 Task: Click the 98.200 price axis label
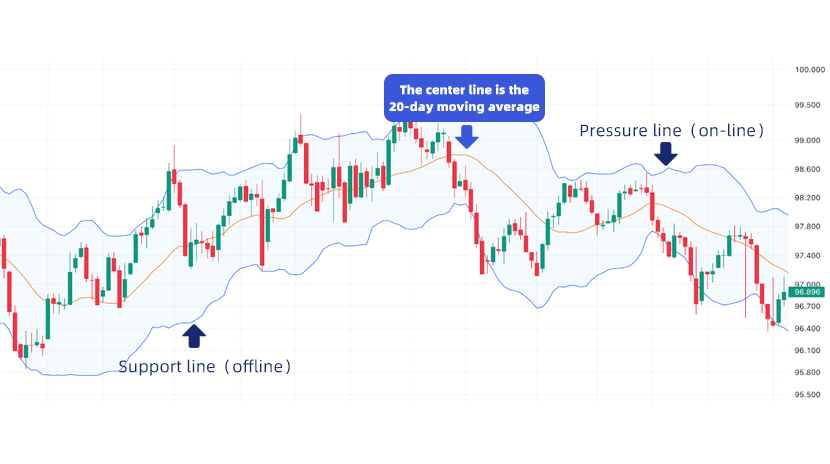[x=807, y=198]
